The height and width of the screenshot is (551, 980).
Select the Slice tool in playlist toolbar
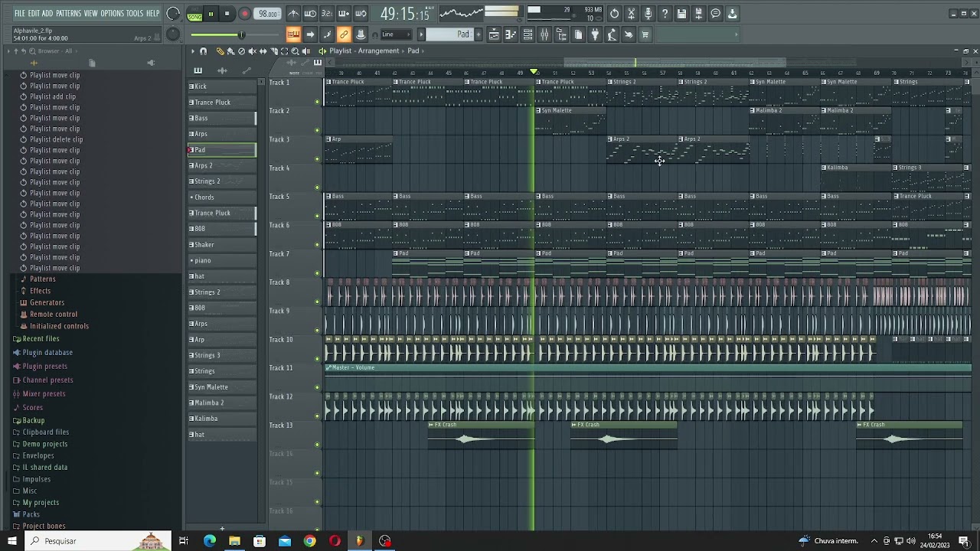point(274,51)
